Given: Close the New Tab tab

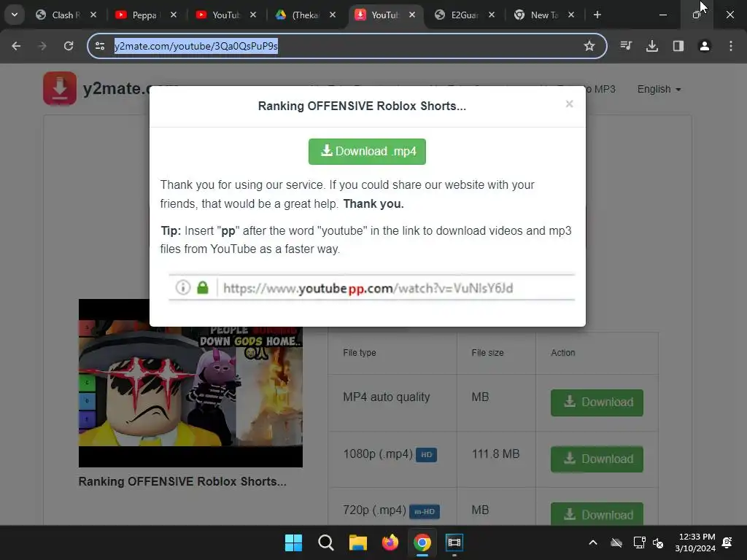Looking at the screenshot, I should (x=571, y=15).
